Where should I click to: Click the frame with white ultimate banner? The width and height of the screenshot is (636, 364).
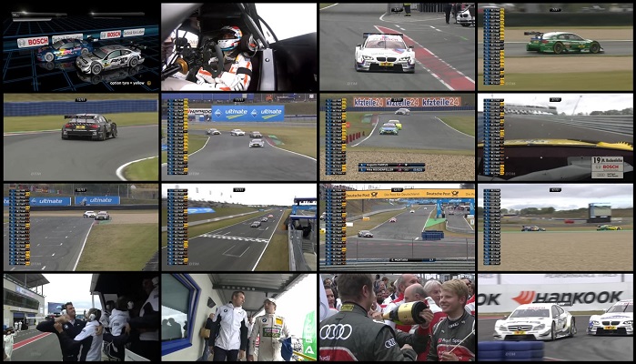pyautogui.click(x=238, y=137)
